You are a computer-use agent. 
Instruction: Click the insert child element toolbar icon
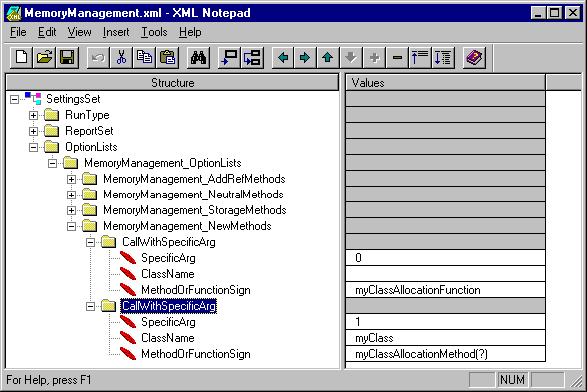252,58
